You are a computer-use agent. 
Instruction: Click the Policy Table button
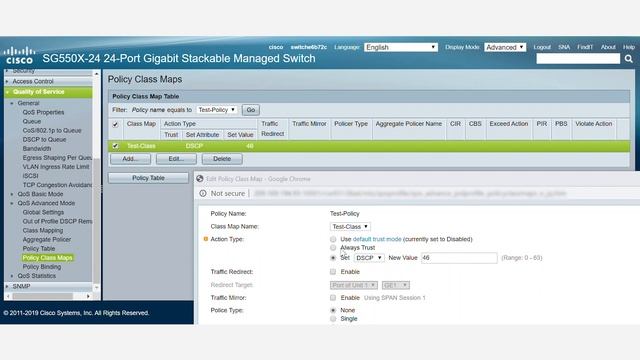tap(148, 178)
